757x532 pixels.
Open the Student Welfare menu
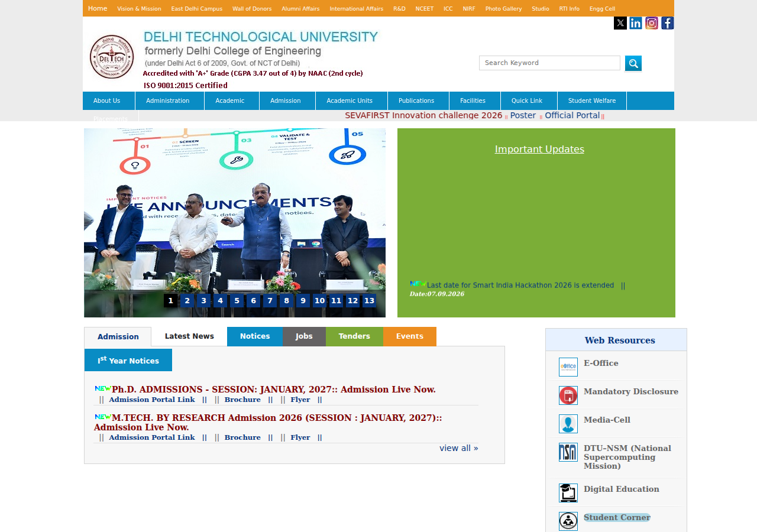pos(592,101)
